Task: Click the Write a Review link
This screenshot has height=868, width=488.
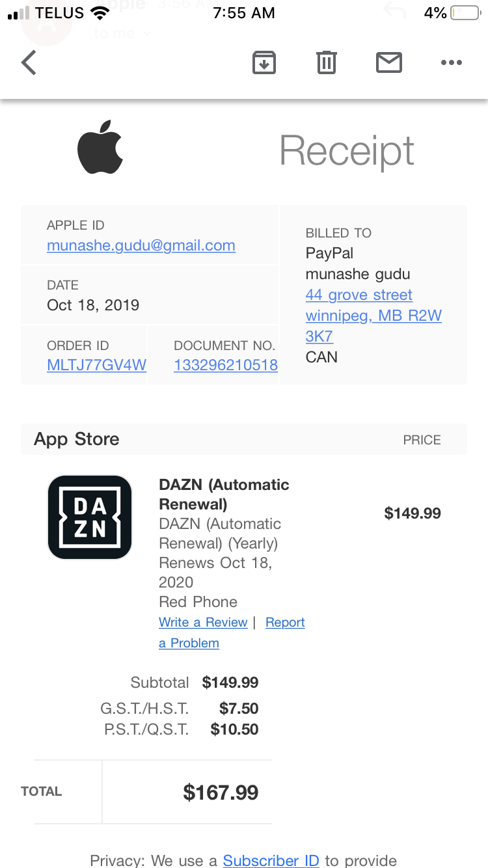Action: coord(203,622)
